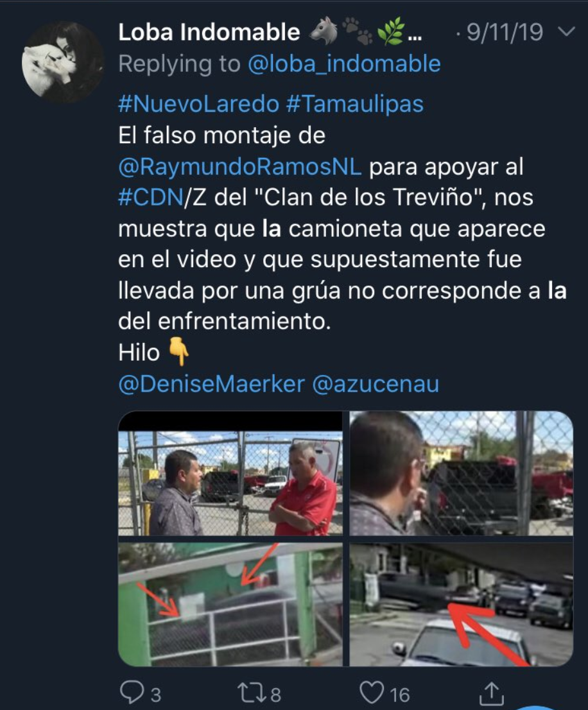View photo of two men talking at fence
Image resolution: width=588 pixels, height=710 pixels.
(230, 473)
